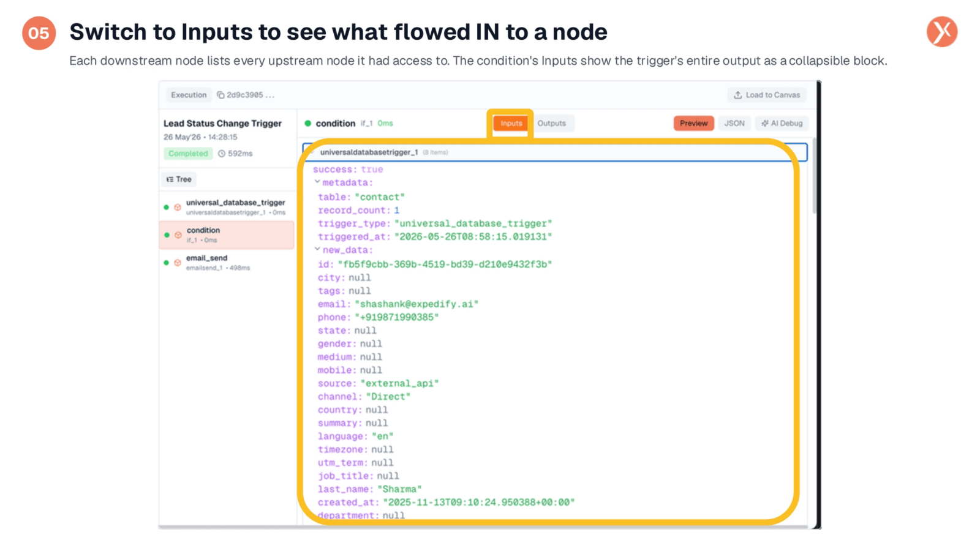Collapse the new_data section
This screenshot has height=551, width=980.
(317, 249)
